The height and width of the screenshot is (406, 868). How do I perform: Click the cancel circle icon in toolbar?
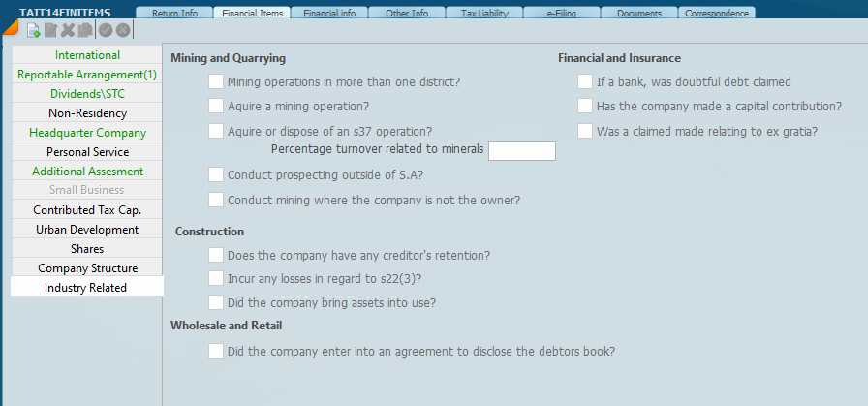[x=123, y=30]
